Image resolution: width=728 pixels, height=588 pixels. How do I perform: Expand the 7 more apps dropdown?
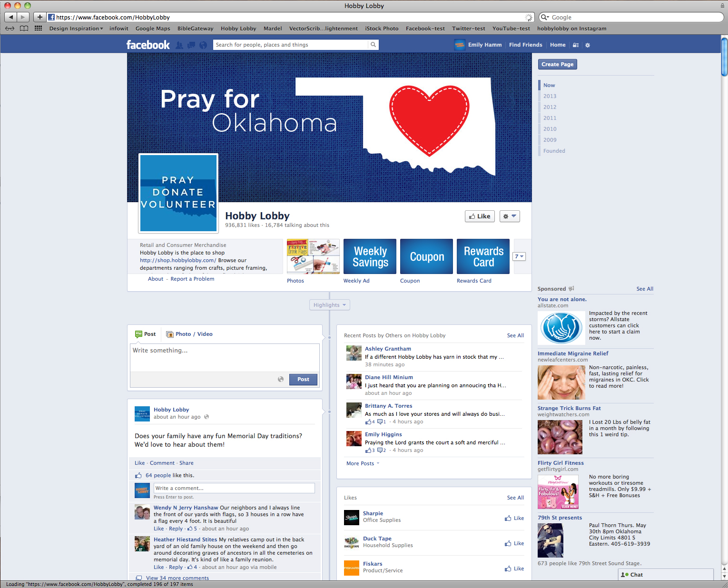tap(519, 256)
